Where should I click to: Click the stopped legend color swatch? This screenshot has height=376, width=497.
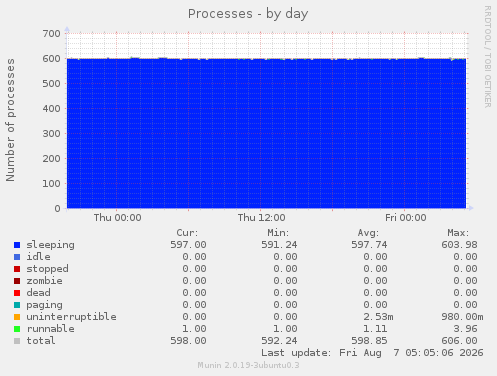coord(17,269)
